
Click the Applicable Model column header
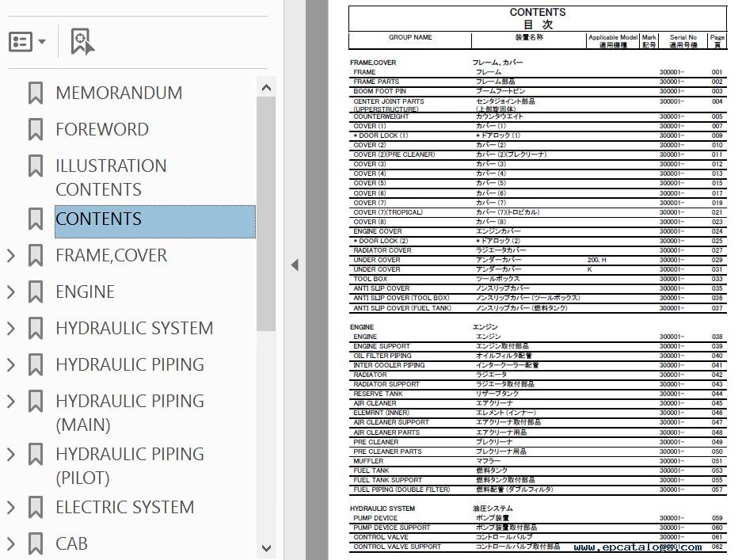pyautogui.click(x=613, y=37)
